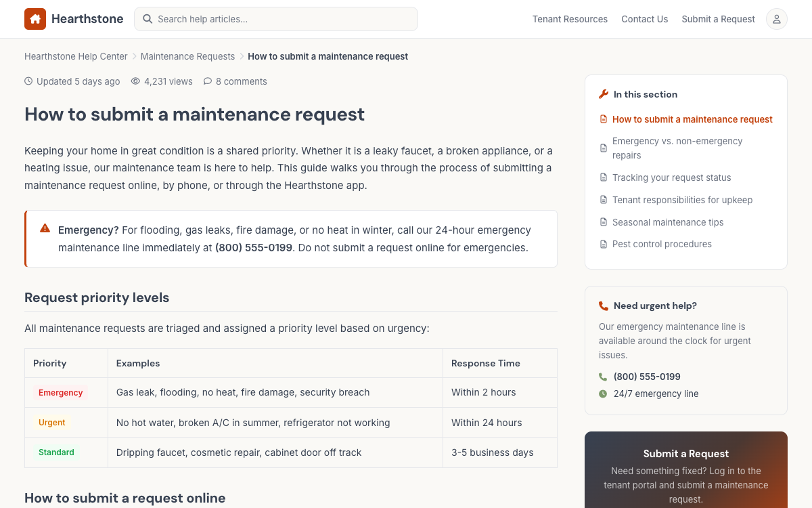Click the Hearthstone house logo icon
The height and width of the screenshot is (508, 812).
tap(35, 19)
